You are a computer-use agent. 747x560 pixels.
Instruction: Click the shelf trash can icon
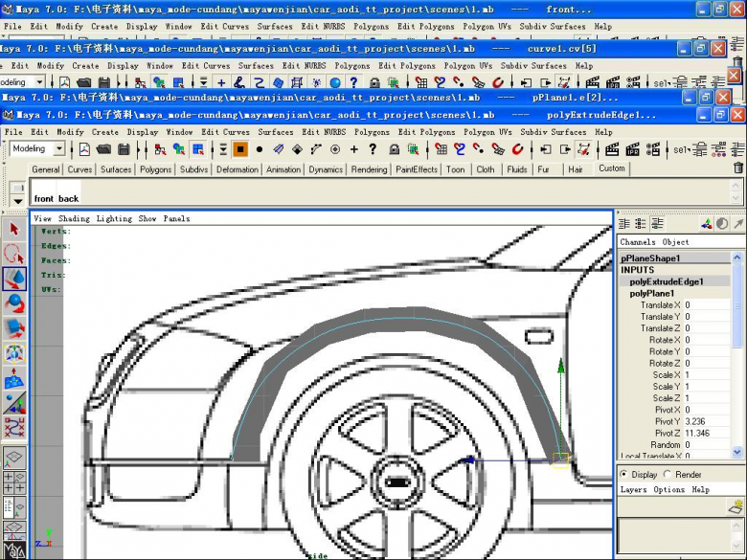click(x=738, y=168)
